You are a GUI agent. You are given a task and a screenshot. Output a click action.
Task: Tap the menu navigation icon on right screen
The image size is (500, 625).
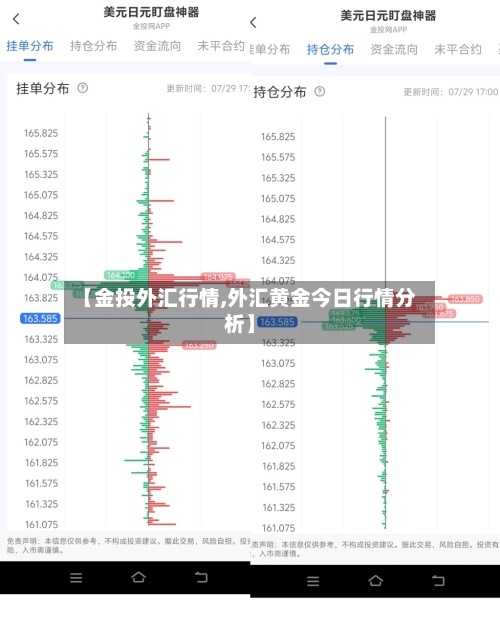tap(313, 581)
